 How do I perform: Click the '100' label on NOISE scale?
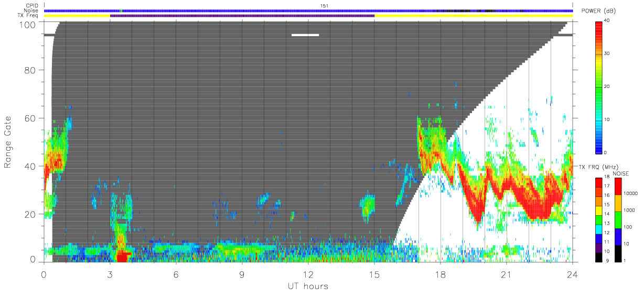pyautogui.click(x=629, y=227)
